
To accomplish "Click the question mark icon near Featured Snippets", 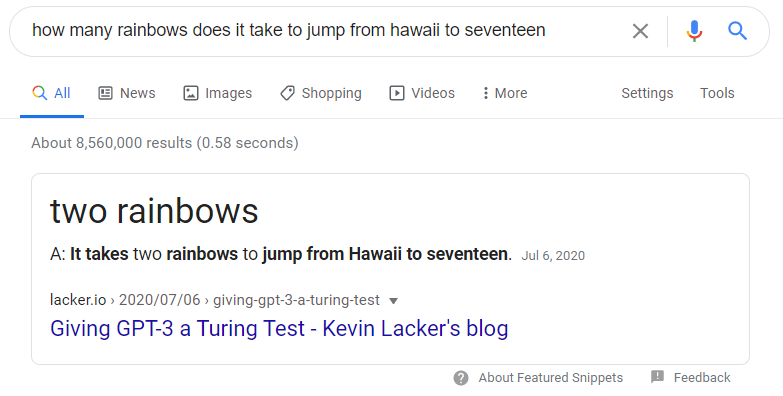I will coord(461,378).
